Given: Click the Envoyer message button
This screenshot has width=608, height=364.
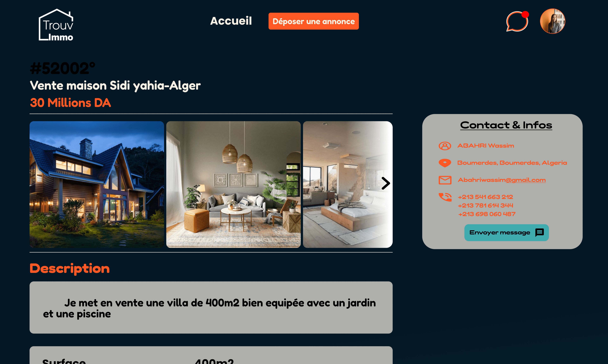Looking at the screenshot, I should [507, 233].
